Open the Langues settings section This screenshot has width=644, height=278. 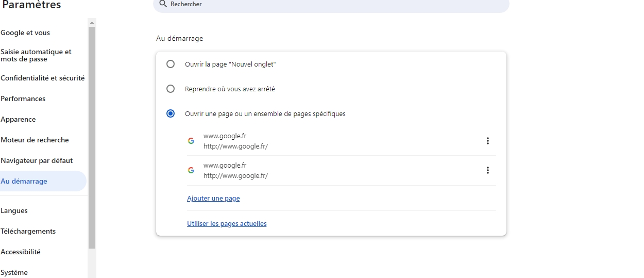(14, 211)
